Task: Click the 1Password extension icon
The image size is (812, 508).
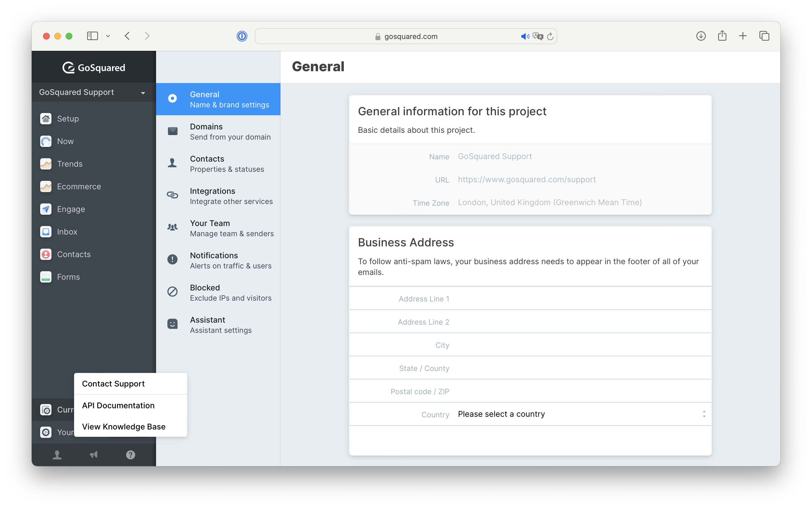Action: (x=242, y=36)
